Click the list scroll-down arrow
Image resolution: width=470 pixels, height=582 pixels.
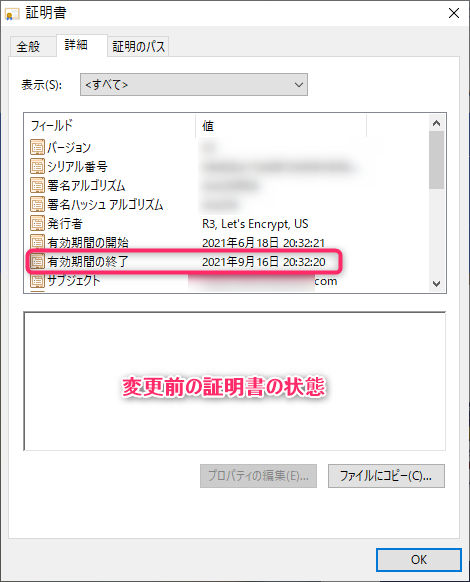(437, 284)
